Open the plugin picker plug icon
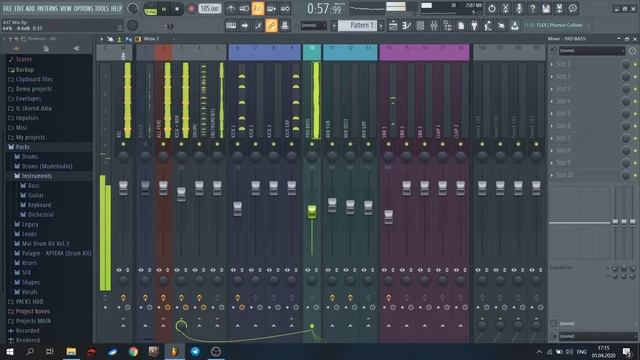This screenshot has width=640, height=360. pyautogui.click(x=474, y=26)
